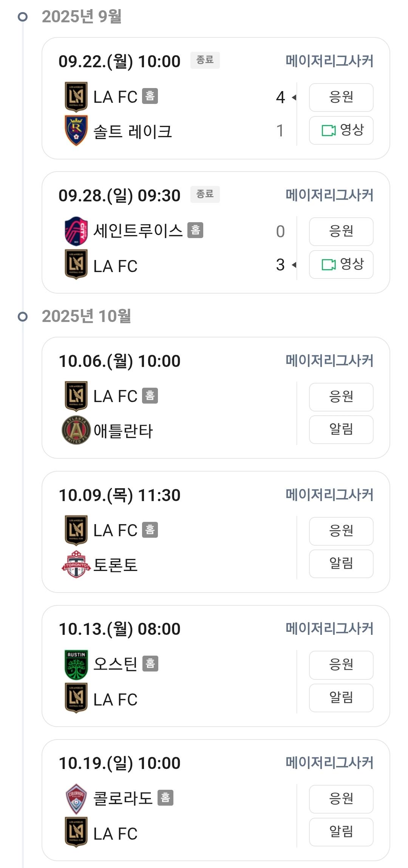Watch 영상 for the Salt Lake match
Viewport: 408px width, 868px height.
point(341,130)
